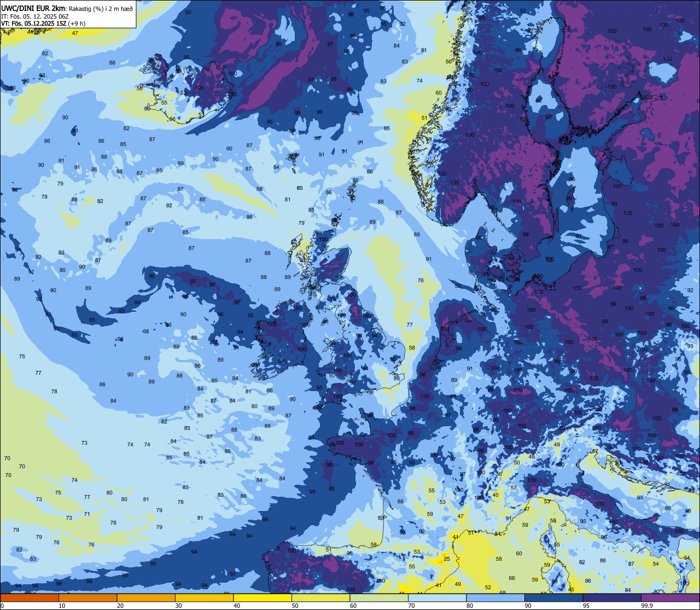Click the legend tick label 50

point(295,606)
